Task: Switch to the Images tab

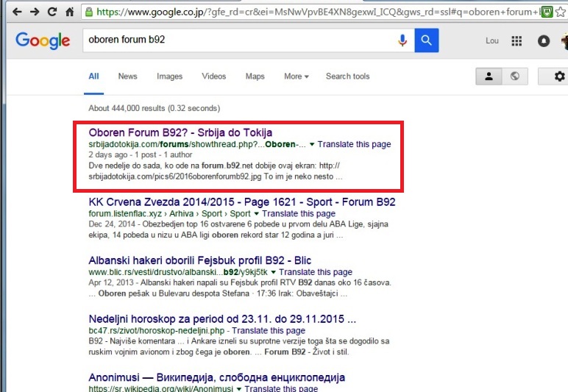Action: (x=169, y=76)
